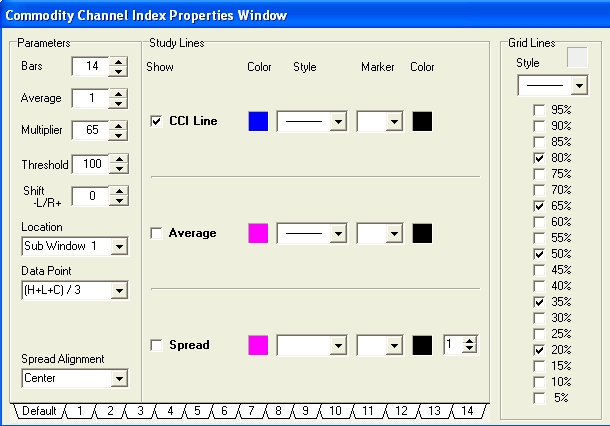Increase the Average parameter with up arrow

[x=119, y=94]
